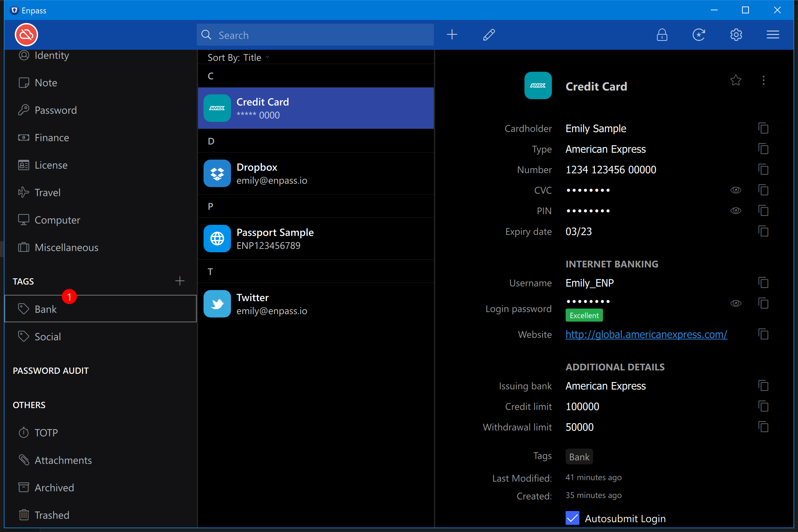Viewport: 798px width, 532px height.
Task: Lock Enpass with the padlock icon
Action: [x=662, y=35]
